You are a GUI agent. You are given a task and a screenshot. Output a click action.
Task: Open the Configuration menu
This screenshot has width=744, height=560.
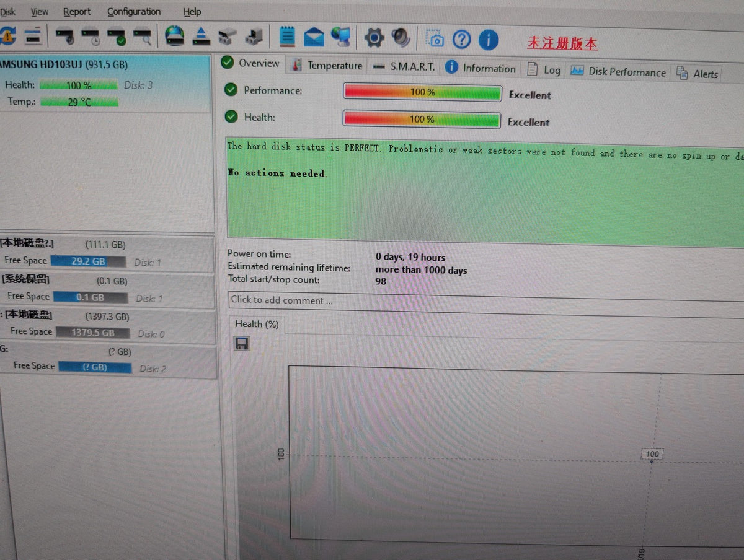click(x=134, y=12)
